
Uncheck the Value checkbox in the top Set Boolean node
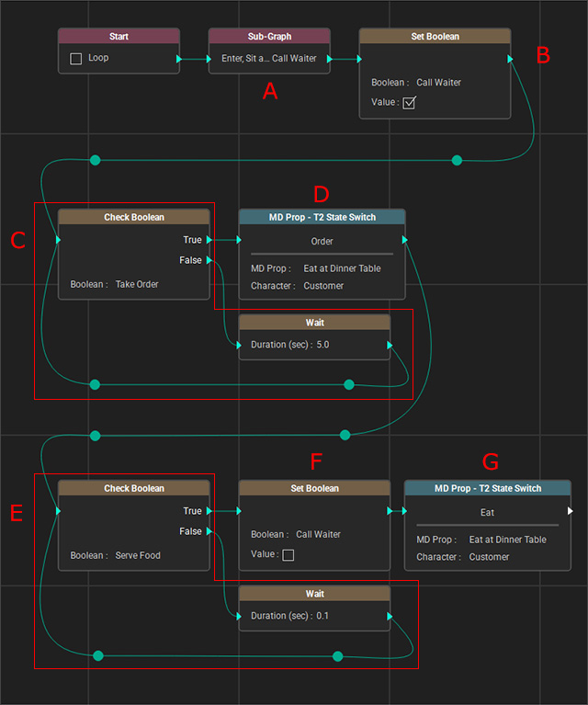point(409,103)
